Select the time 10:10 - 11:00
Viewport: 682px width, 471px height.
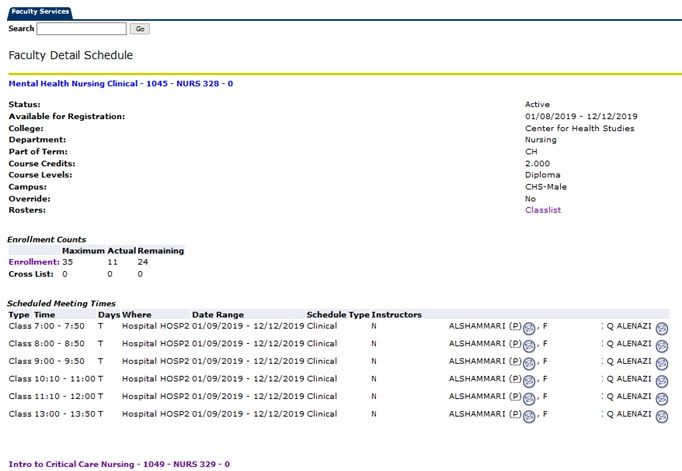(65, 378)
